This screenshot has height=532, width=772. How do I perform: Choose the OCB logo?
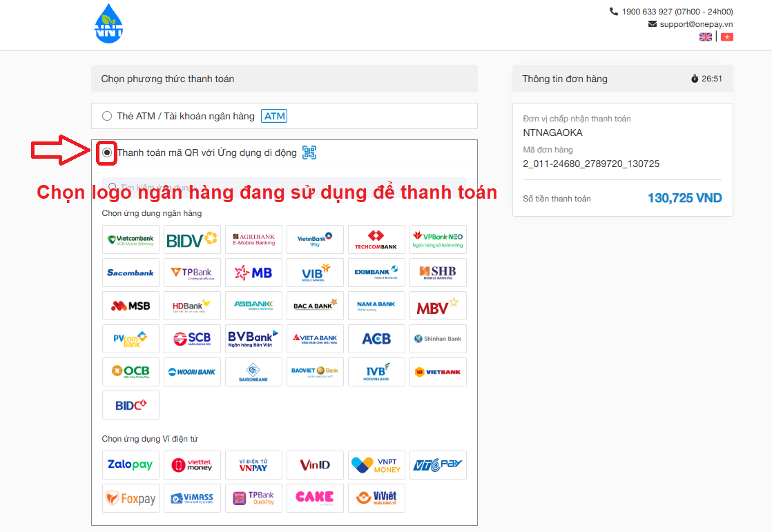click(131, 371)
